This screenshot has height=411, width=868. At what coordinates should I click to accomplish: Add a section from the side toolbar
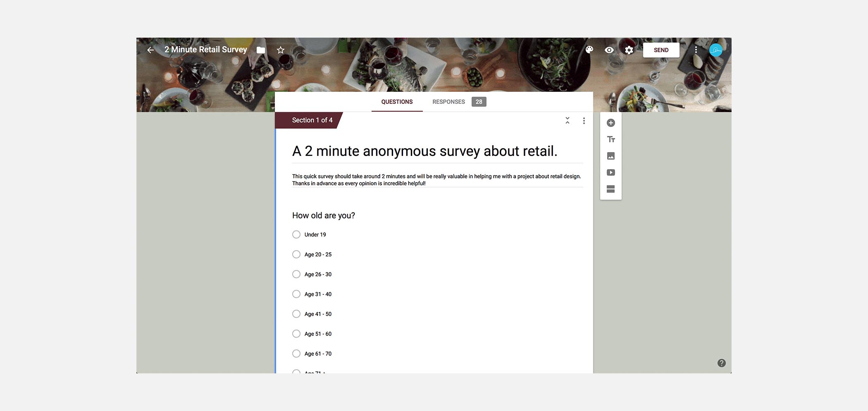[x=611, y=189]
